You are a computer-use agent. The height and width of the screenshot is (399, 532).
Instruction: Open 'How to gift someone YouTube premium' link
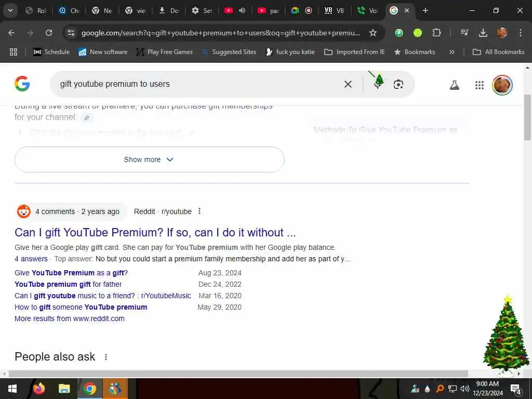(x=81, y=307)
